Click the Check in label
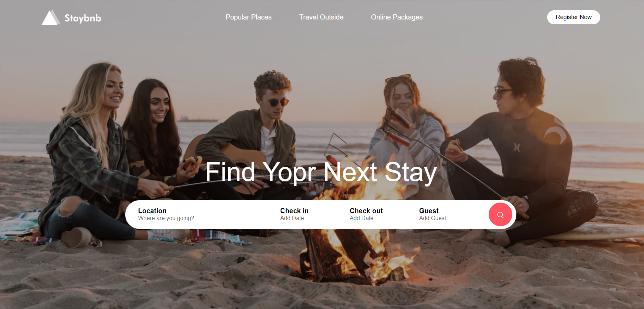This screenshot has width=644, height=309. click(294, 211)
